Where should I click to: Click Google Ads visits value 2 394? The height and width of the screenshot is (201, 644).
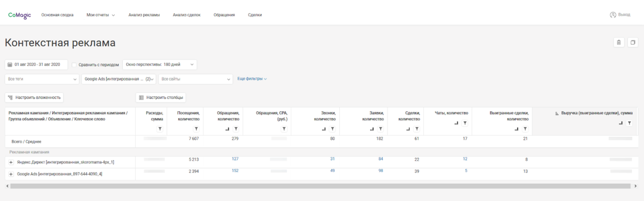click(x=194, y=171)
